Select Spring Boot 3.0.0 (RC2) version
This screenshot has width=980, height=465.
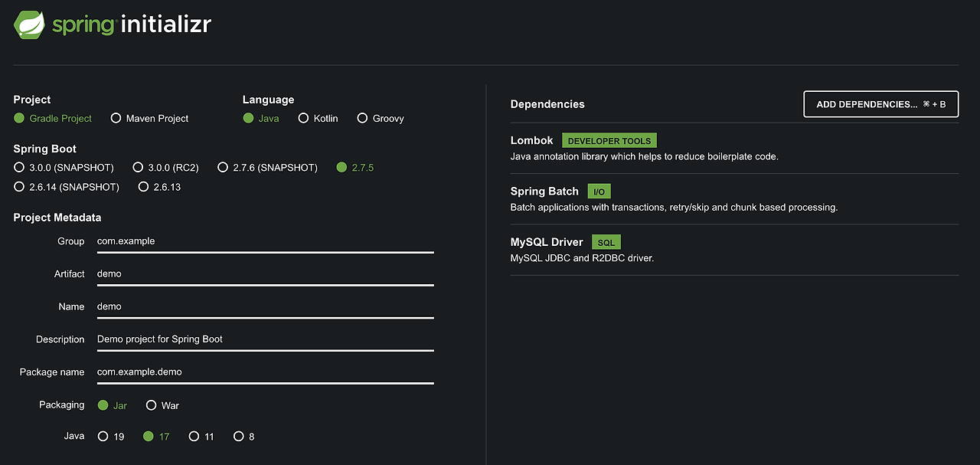pos(166,167)
